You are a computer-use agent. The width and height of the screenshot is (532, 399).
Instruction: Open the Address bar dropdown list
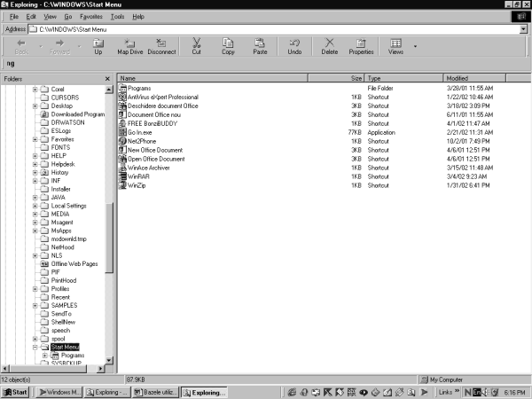[523, 29]
